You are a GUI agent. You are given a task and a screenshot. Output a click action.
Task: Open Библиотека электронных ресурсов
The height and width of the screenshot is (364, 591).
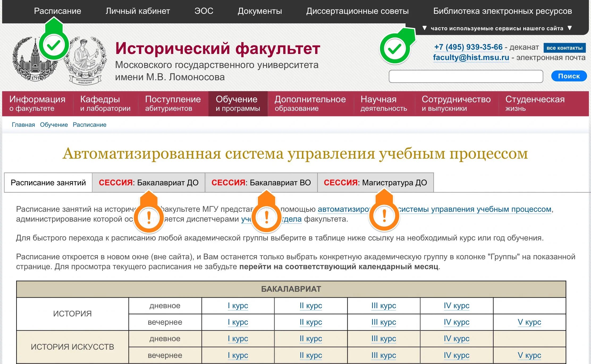point(503,11)
